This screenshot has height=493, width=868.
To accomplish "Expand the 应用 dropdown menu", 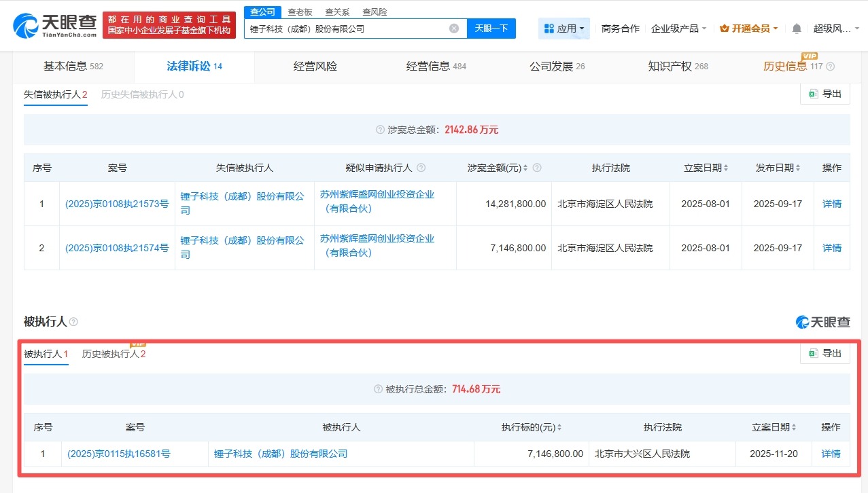I will coord(568,29).
